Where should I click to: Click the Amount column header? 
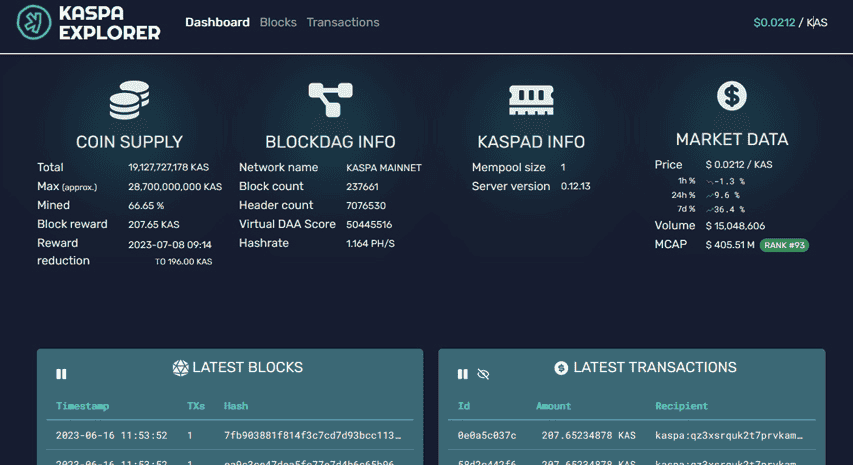pyautogui.click(x=553, y=406)
